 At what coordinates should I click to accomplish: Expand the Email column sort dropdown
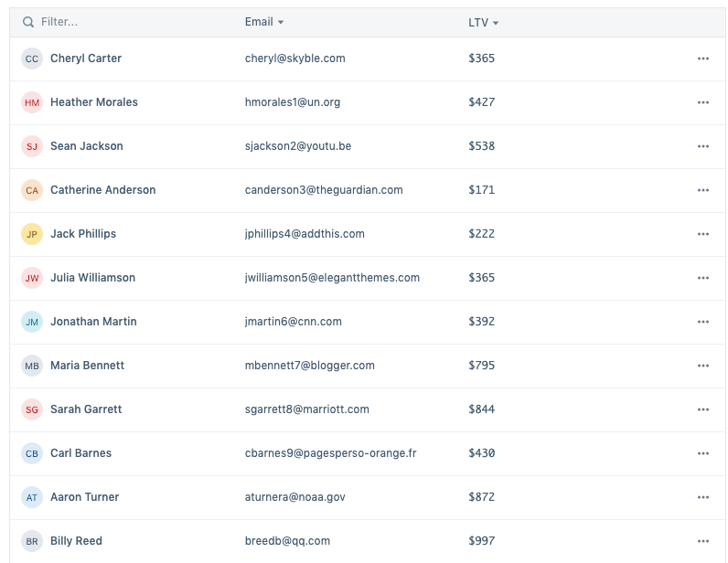click(281, 22)
